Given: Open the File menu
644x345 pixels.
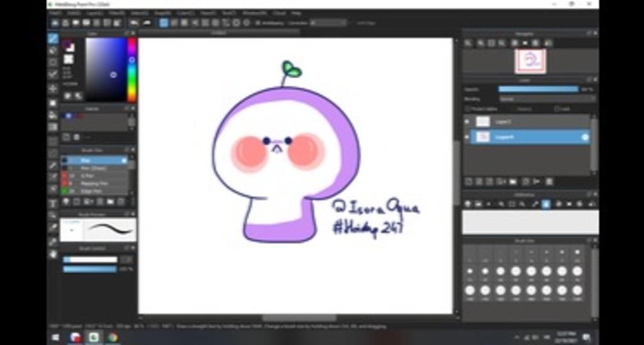Looking at the screenshot, I should [55, 13].
